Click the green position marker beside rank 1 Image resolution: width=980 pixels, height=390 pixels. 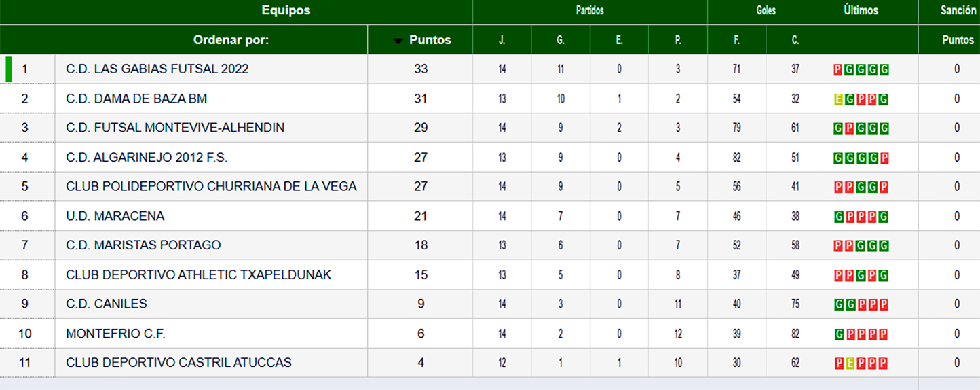point(9,69)
